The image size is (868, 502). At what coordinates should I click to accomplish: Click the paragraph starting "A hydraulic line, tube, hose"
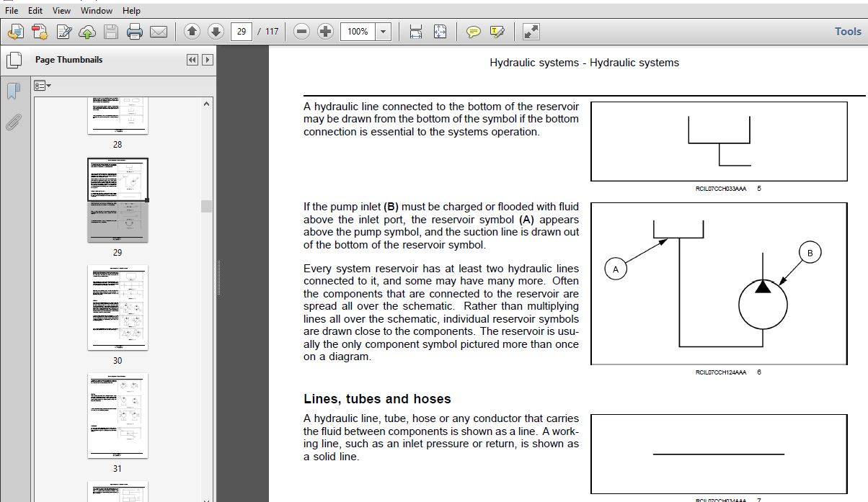441,437
